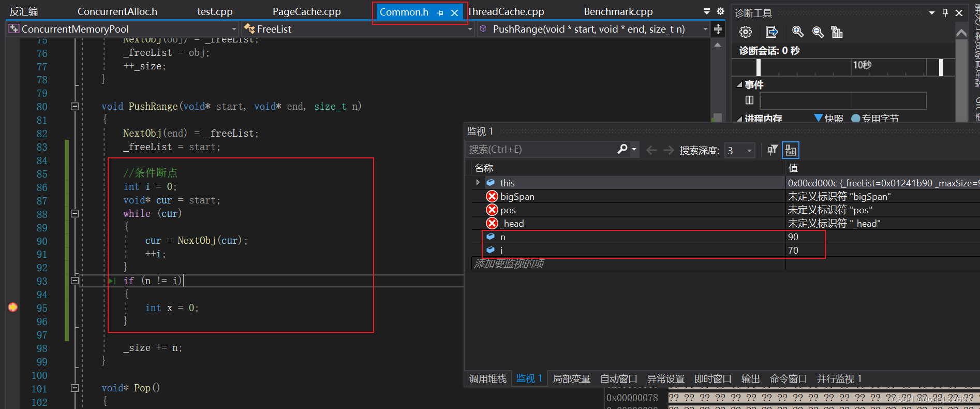Click the reset chart view icon

837,32
